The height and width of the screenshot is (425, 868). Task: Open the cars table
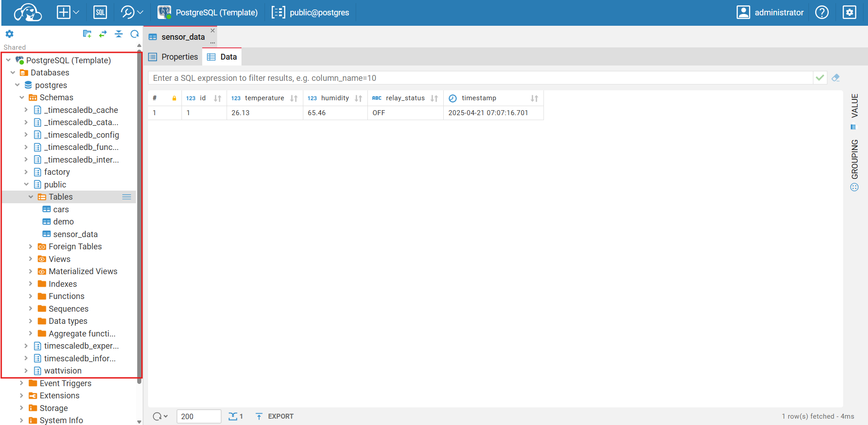click(x=60, y=210)
